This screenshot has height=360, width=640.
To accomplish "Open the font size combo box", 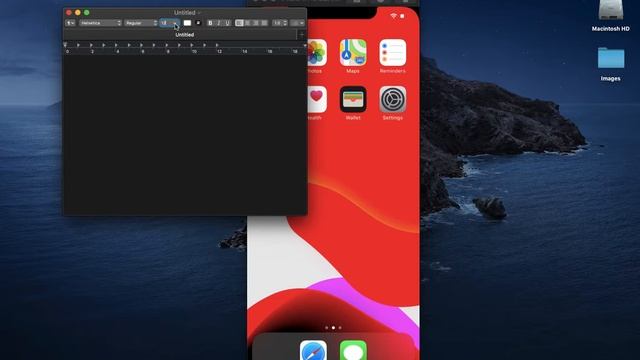I will [169, 23].
